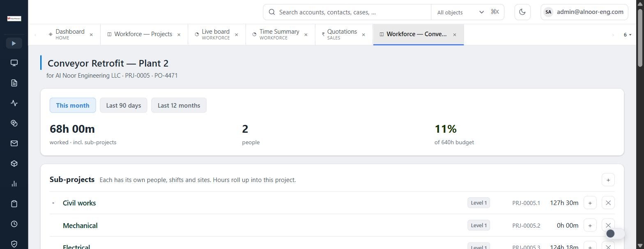Remove the Civil works sub-project
Viewport: 644px width, 249px height.
click(608, 203)
